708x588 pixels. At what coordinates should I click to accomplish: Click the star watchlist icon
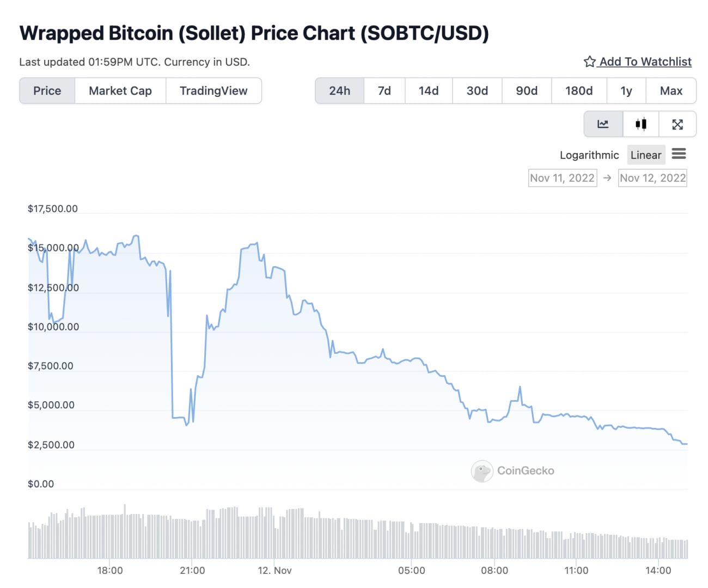(589, 62)
